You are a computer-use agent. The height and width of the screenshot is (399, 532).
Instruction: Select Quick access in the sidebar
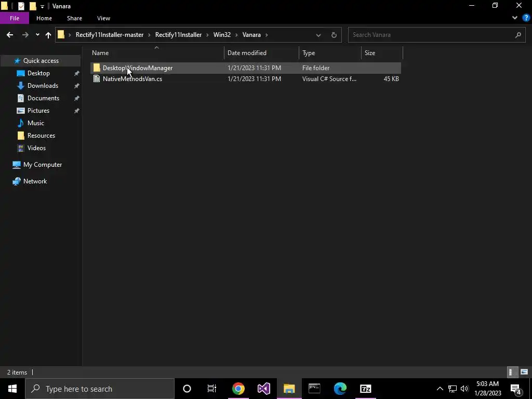point(41,61)
